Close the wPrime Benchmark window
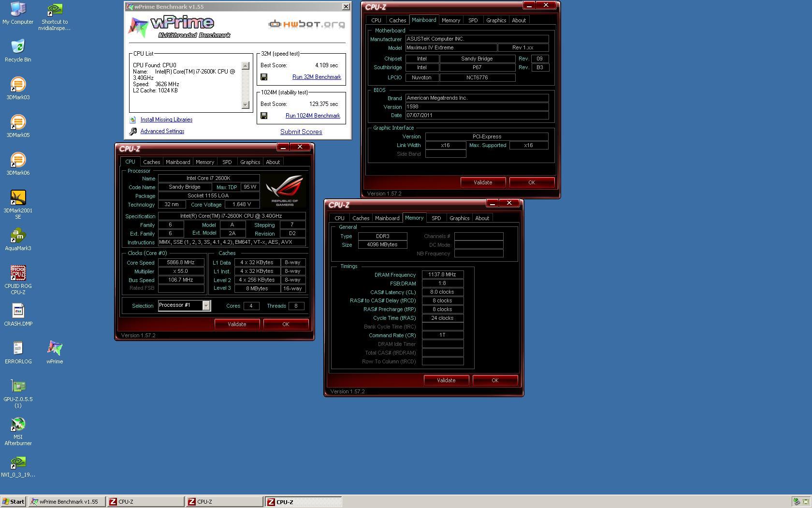The height and width of the screenshot is (508, 812). click(346, 7)
